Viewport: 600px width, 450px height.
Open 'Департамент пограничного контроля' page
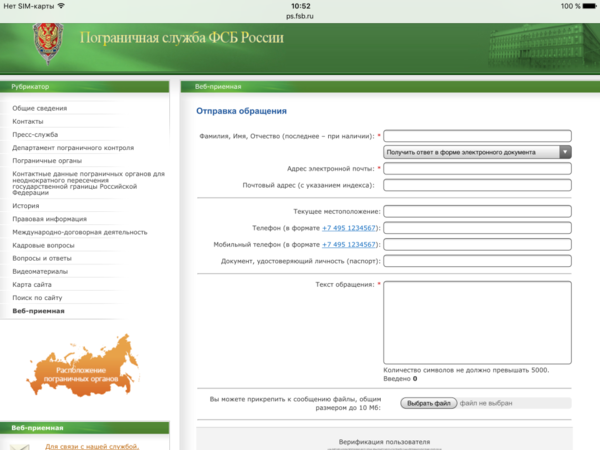(x=73, y=147)
